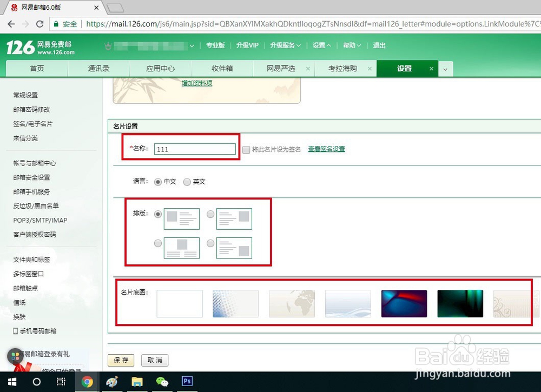This screenshot has height=392, width=541.
Task: Open Photoshop from the taskbar
Action: coord(187,381)
